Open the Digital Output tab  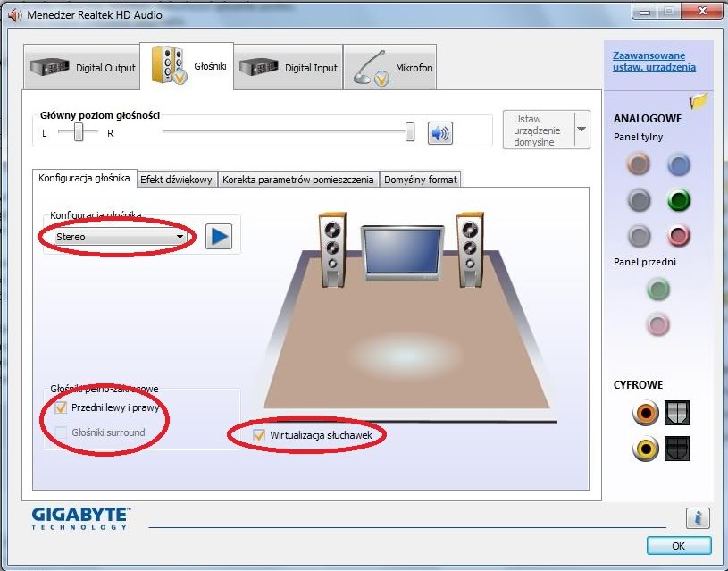(x=82, y=68)
